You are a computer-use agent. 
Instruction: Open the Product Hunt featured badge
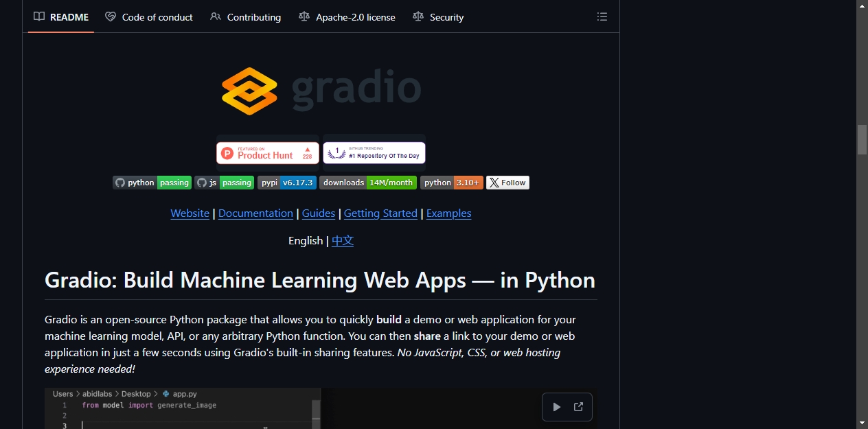pos(268,153)
